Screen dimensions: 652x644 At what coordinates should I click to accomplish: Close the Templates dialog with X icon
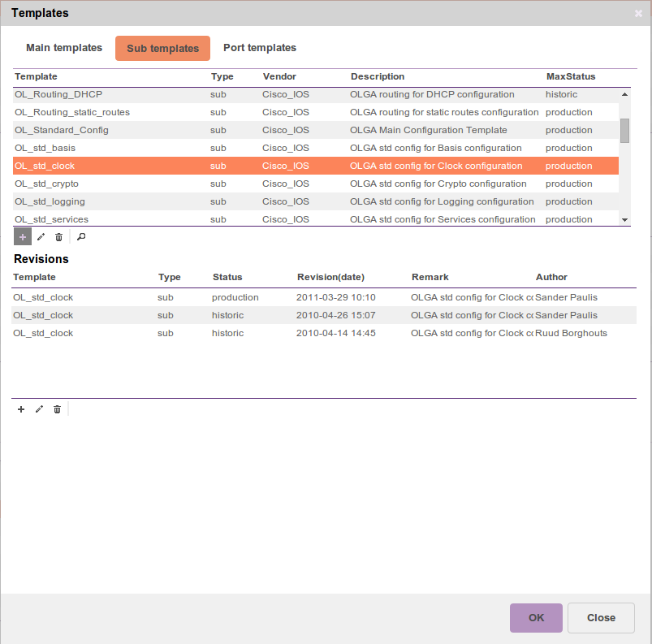[638, 14]
